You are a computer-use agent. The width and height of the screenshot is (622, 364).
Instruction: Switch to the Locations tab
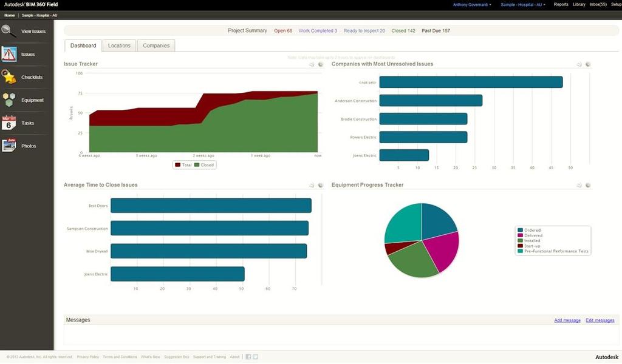click(x=119, y=45)
